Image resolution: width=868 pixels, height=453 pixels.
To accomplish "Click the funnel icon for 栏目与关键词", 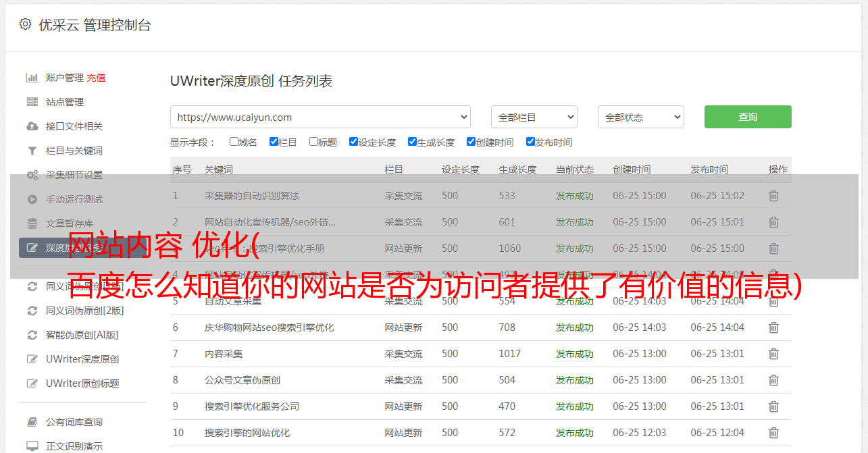I will pyautogui.click(x=32, y=151).
